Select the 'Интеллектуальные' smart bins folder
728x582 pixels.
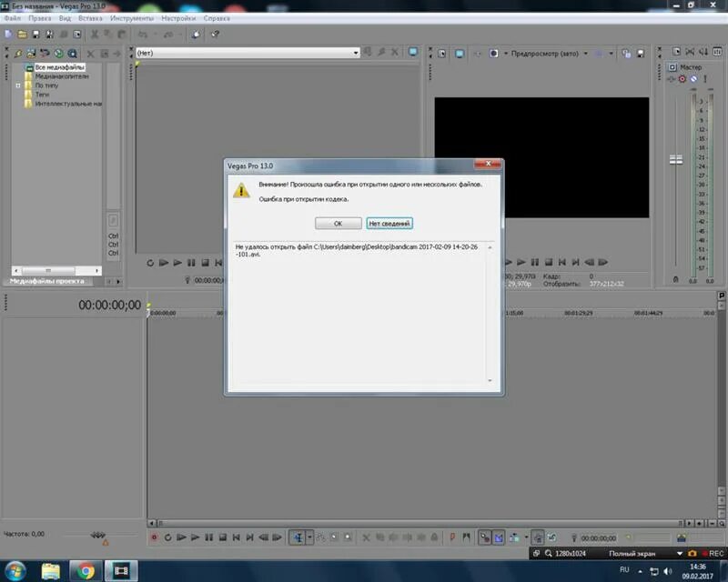(x=67, y=104)
